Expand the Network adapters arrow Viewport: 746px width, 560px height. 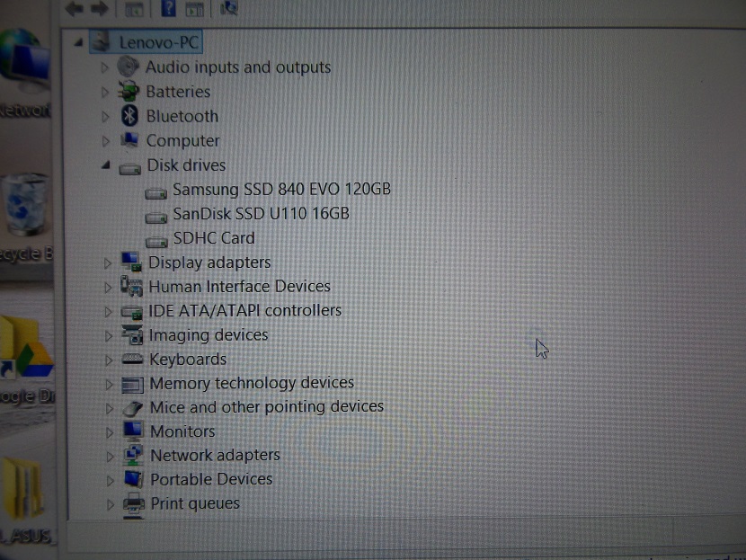[x=110, y=457]
